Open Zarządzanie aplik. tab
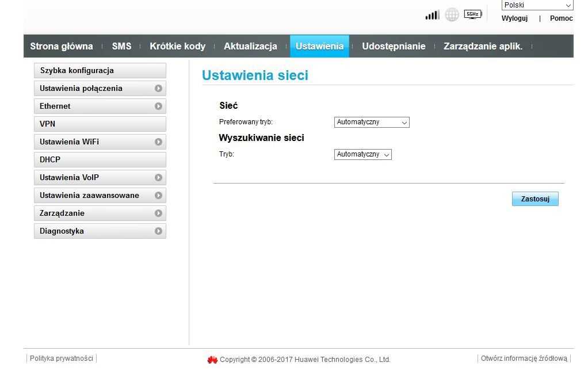This screenshot has width=588, height=370. tap(483, 46)
